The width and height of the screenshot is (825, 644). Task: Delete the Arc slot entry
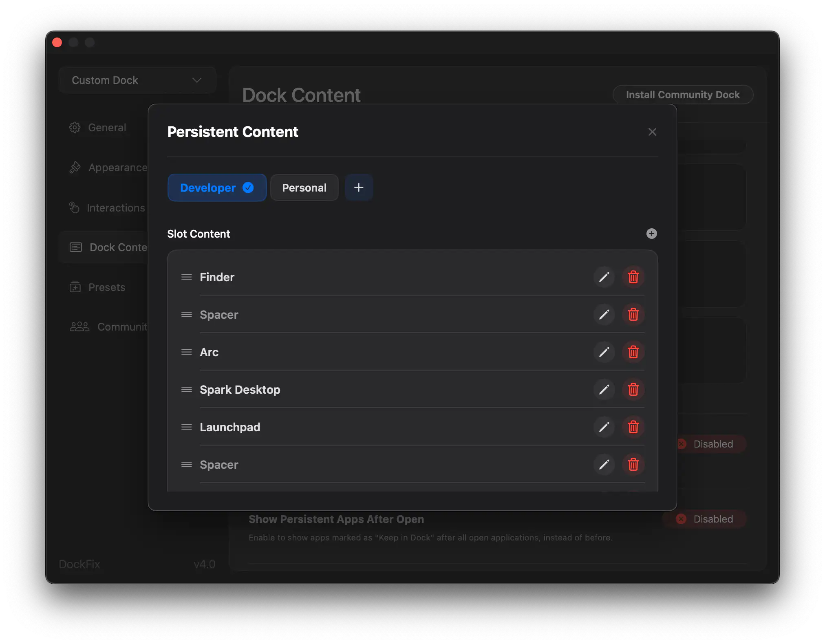(633, 352)
